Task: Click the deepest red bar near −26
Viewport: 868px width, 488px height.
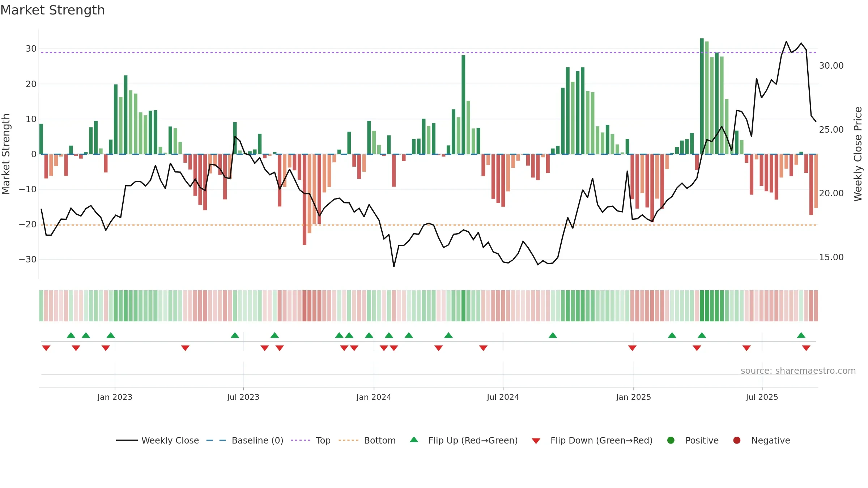Action: pyautogui.click(x=305, y=200)
